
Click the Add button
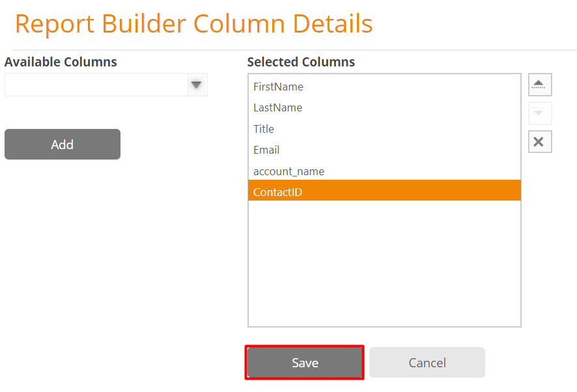[63, 145]
